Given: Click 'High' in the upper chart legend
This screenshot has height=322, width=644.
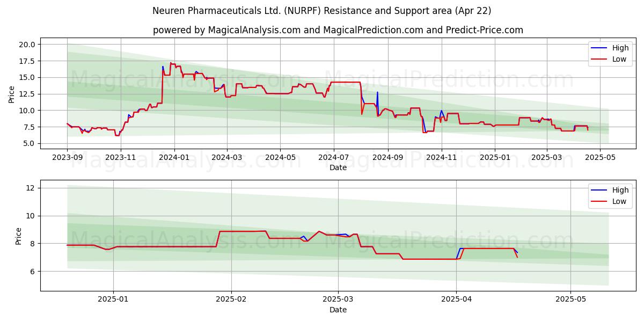Looking at the screenshot, I should [620, 48].
